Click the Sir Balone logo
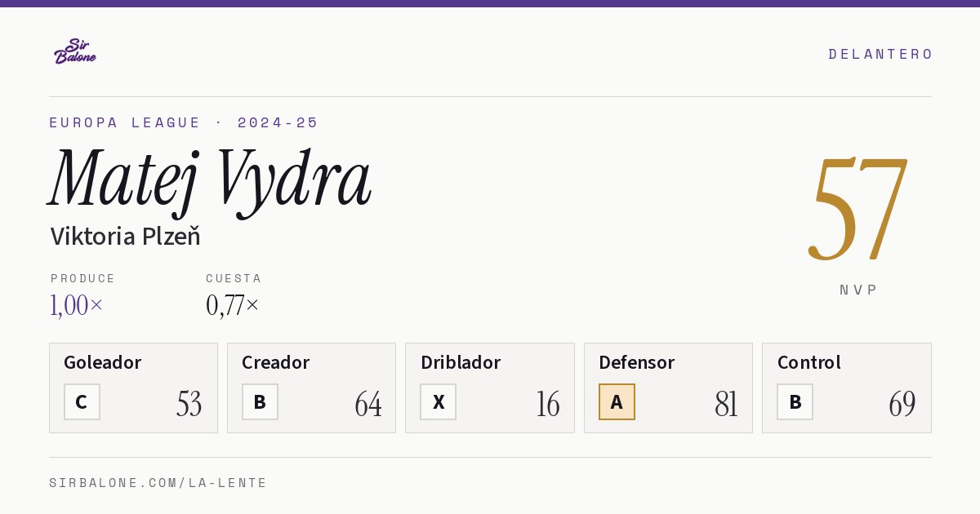 click(x=75, y=51)
